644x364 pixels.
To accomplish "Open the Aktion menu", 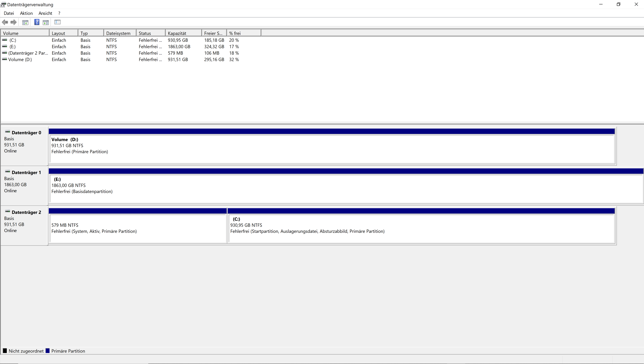I will click(x=26, y=13).
